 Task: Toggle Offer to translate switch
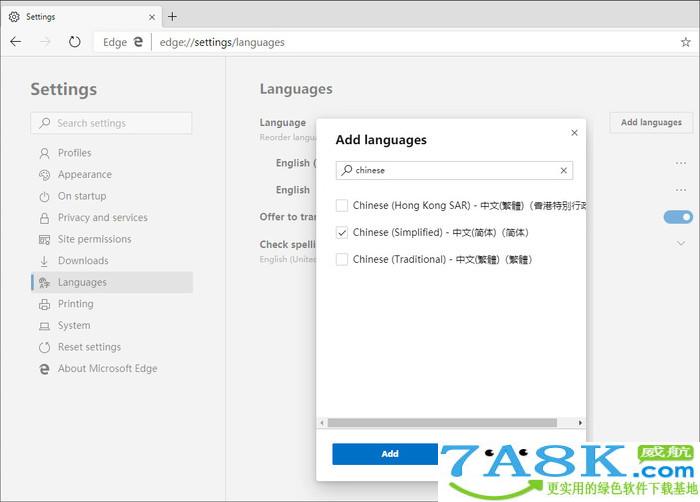(678, 217)
